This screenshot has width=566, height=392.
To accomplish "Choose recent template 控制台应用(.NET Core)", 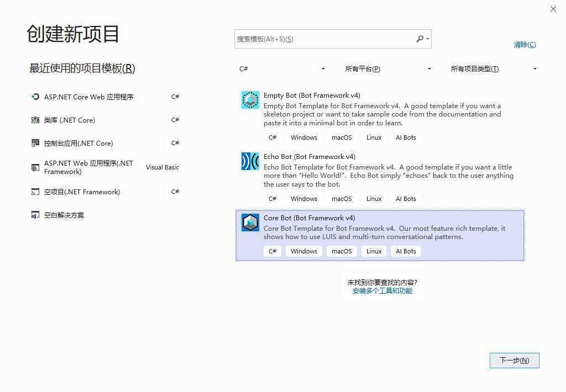I will click(107, 143).
